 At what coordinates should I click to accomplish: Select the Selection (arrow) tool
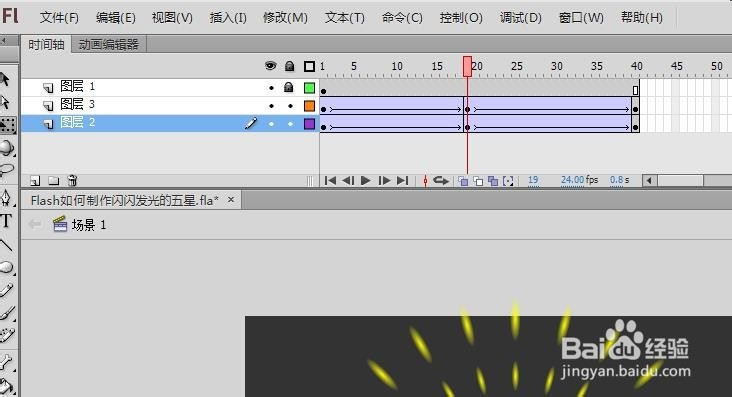(5, 79)
